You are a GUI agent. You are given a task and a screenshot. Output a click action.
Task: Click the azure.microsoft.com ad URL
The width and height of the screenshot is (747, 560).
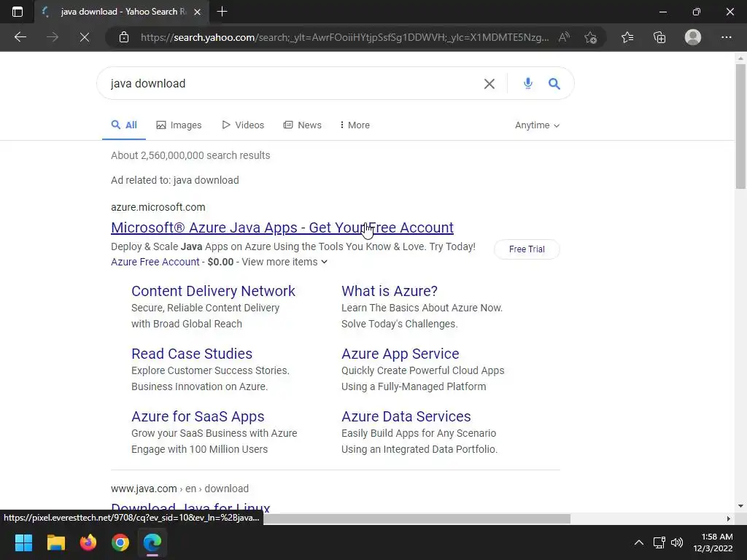[158, 207]
